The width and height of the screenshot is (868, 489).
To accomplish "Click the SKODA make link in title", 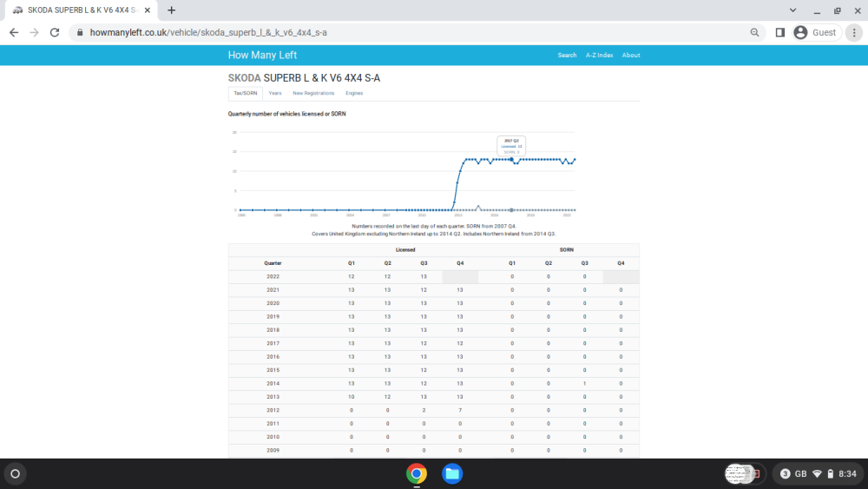I will tap(244, 78).
